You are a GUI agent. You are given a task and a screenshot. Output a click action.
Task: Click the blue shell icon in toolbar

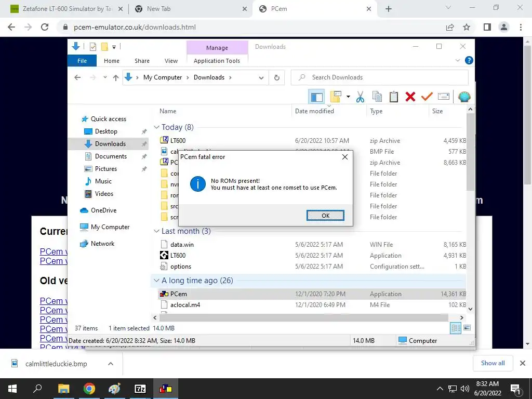click(x=464, y=97)
